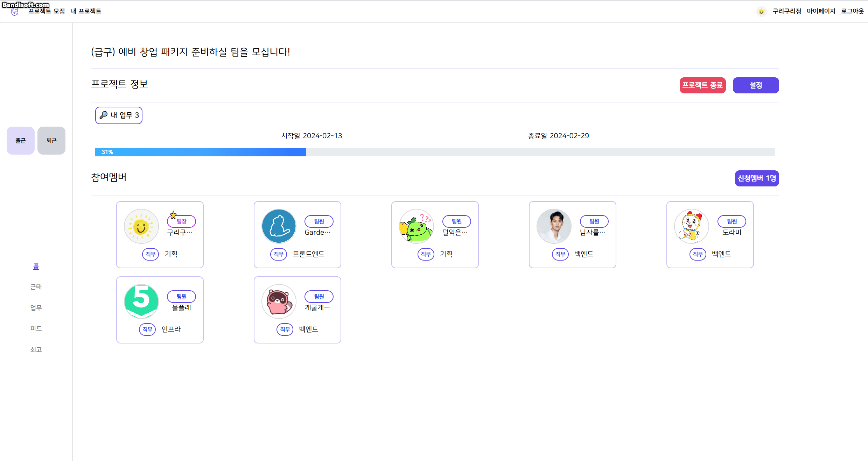This screenshot has width=868, height=461.
Task: Click the photo avatar of 남자를 member
Action: point(554,226)
